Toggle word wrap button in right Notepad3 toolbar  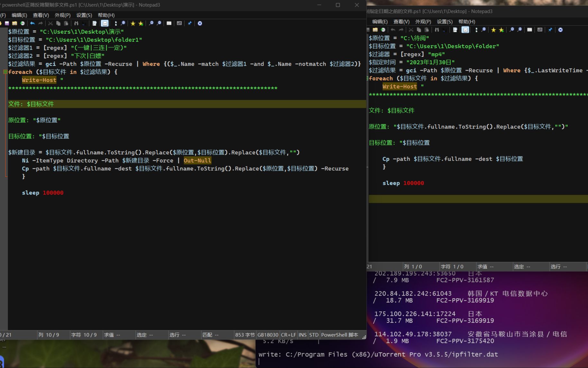[465, 30]
